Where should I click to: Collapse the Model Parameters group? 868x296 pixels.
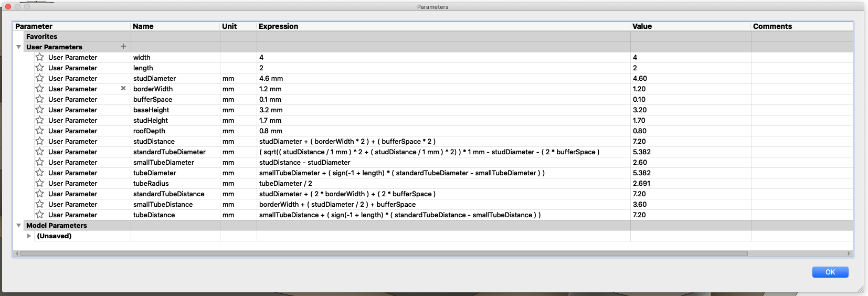(18, 225)
